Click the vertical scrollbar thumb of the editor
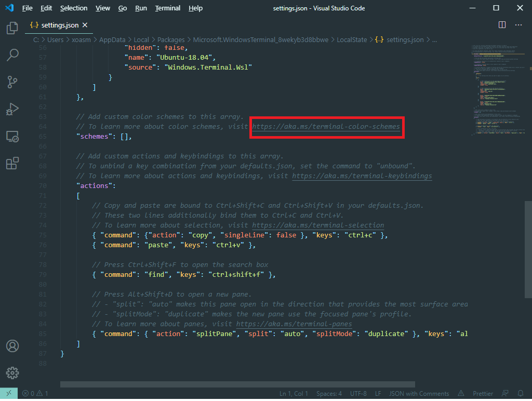This screenshot has height=401, width=532. [528, 250]
